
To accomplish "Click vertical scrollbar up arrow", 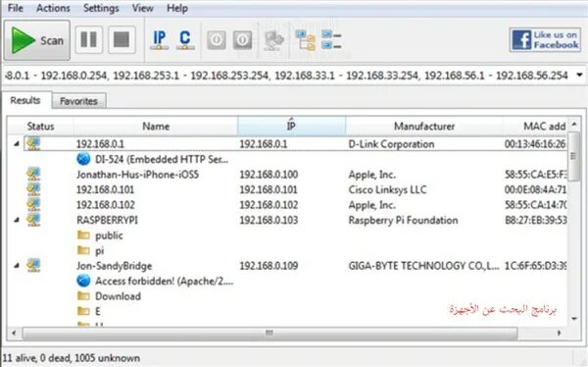I will [x=573, y=124].
